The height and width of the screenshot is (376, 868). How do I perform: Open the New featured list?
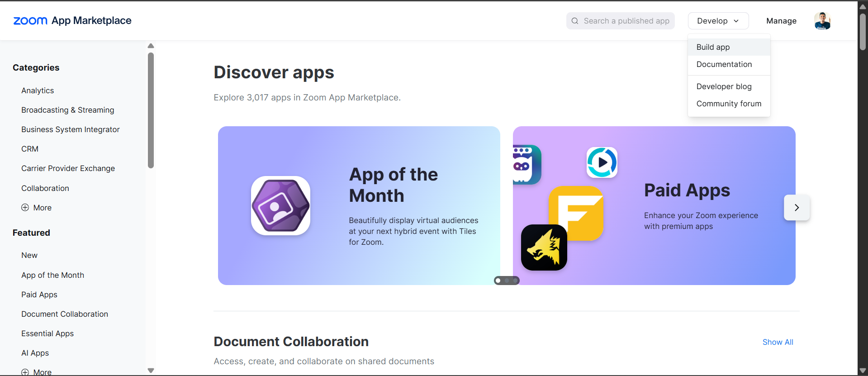pyautogui.click(x=29, y=255)
